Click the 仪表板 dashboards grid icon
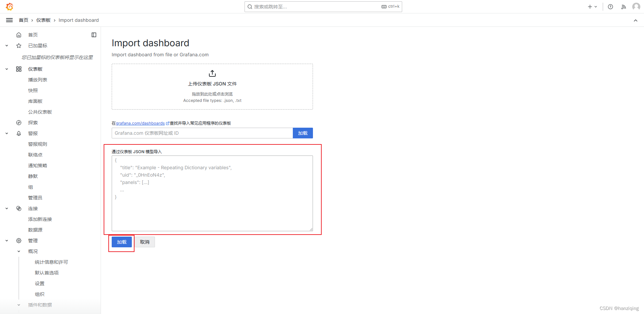644x314 pixels. click(x=19, y=69)
